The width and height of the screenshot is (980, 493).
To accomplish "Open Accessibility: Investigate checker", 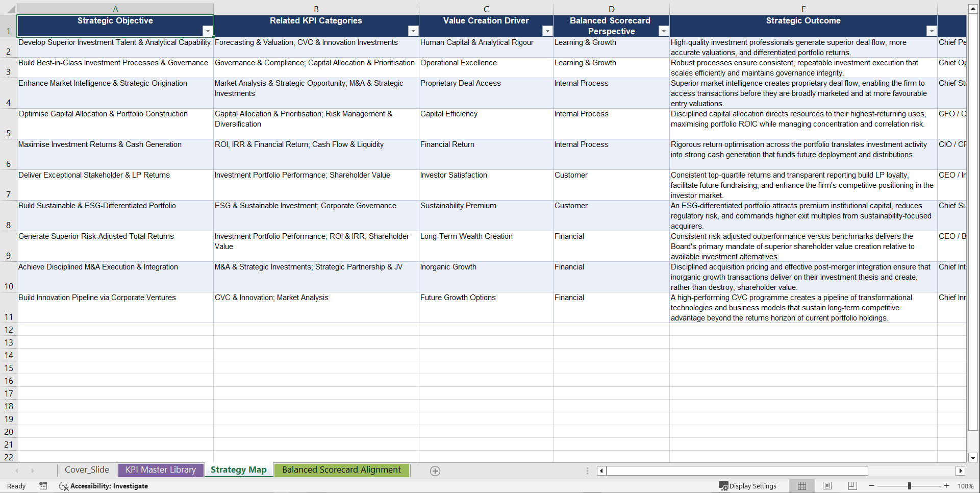I will (104, 486).
